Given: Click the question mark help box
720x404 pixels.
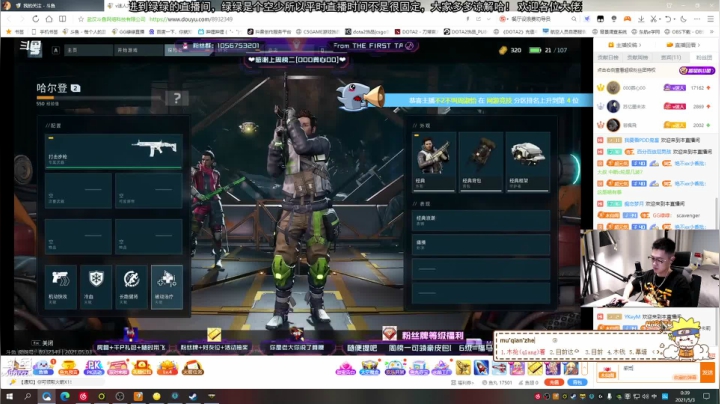Looking at the screenshot, I should pos(177,98).
